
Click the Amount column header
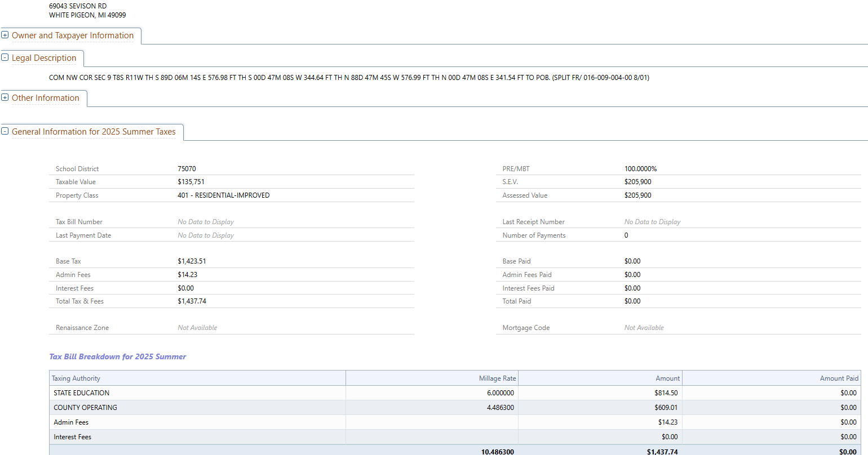click(x=667, y=378)
